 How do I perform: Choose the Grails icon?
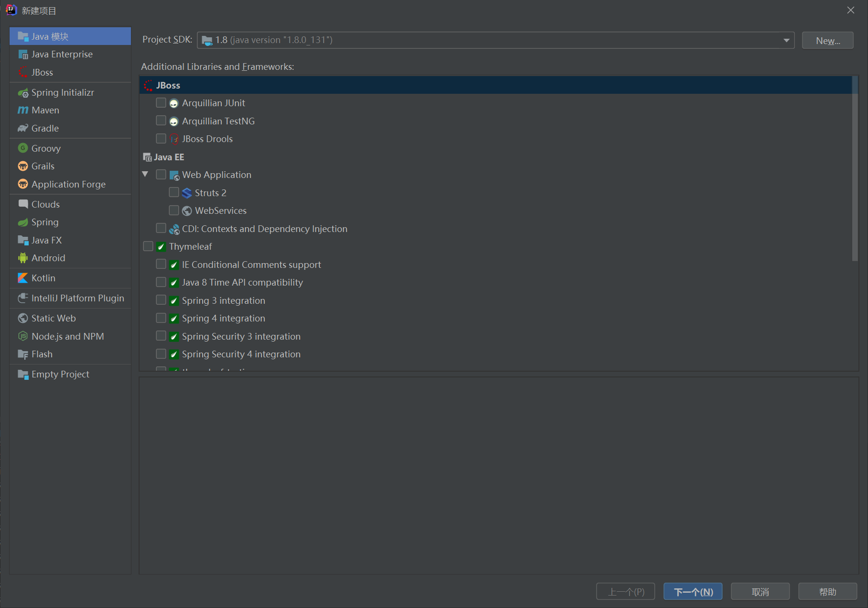(x=23, y=166)
